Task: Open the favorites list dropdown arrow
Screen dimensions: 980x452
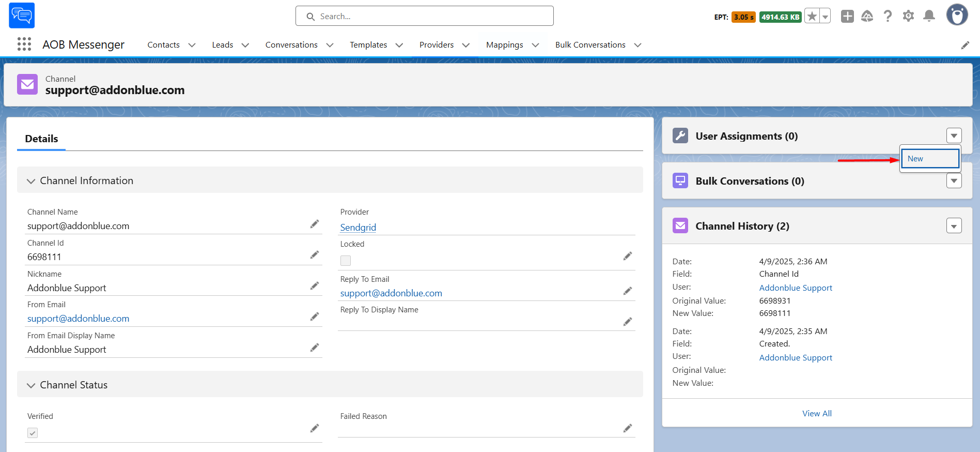Action: tap(826, 17)
